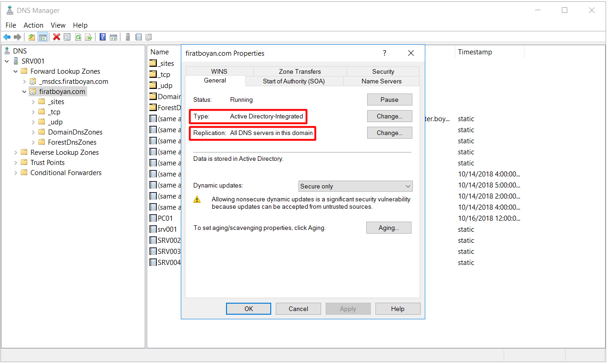Select the PC01 host record
607x364 pixels.
[x=161, y=218]
